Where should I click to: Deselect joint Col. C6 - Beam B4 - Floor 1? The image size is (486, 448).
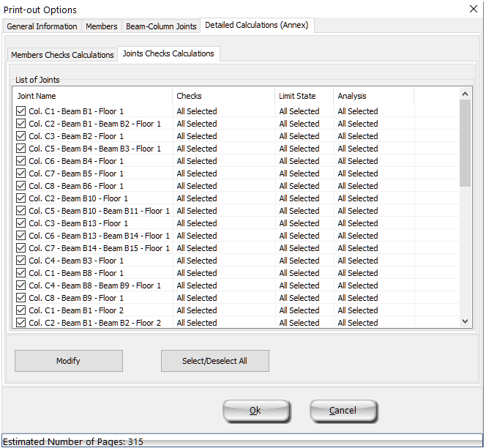pos(20,161)
